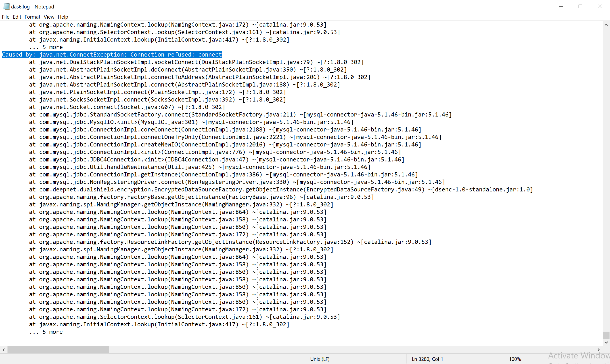Click the vertical scrollbar down arrow
The image size is (610, 364).
(606, 342)
